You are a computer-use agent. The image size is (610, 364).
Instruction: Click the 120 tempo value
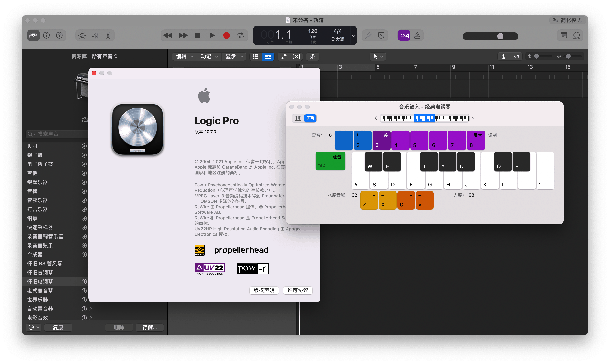(x=313, y=31)
